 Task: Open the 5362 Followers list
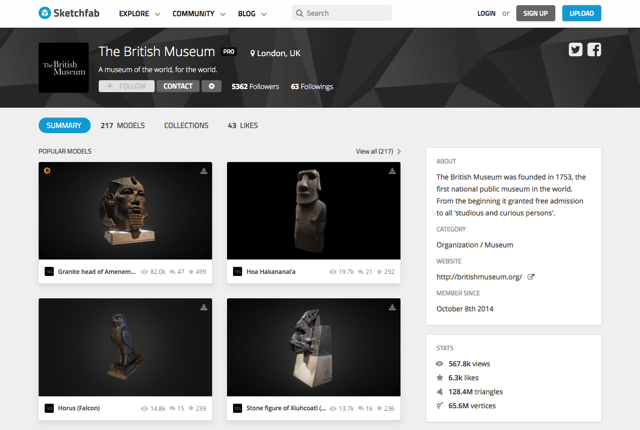click(x=255, y=86)
